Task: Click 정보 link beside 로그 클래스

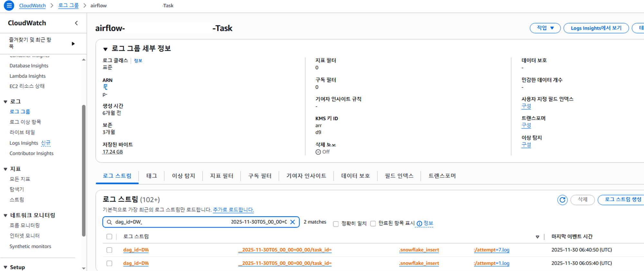Action: pyautogui.click(x=138, y=61)
